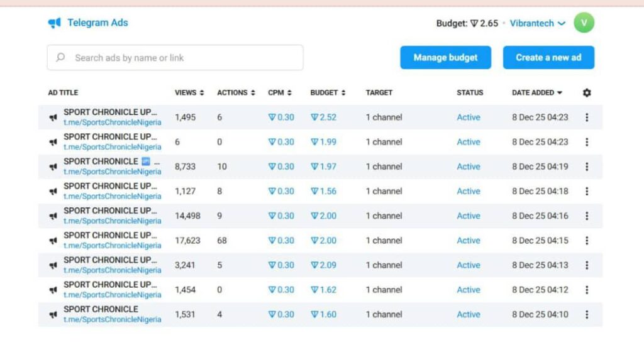Click megaphone icon of 1,495 views ad
644x345 pixels.
(x=53, y=118)
